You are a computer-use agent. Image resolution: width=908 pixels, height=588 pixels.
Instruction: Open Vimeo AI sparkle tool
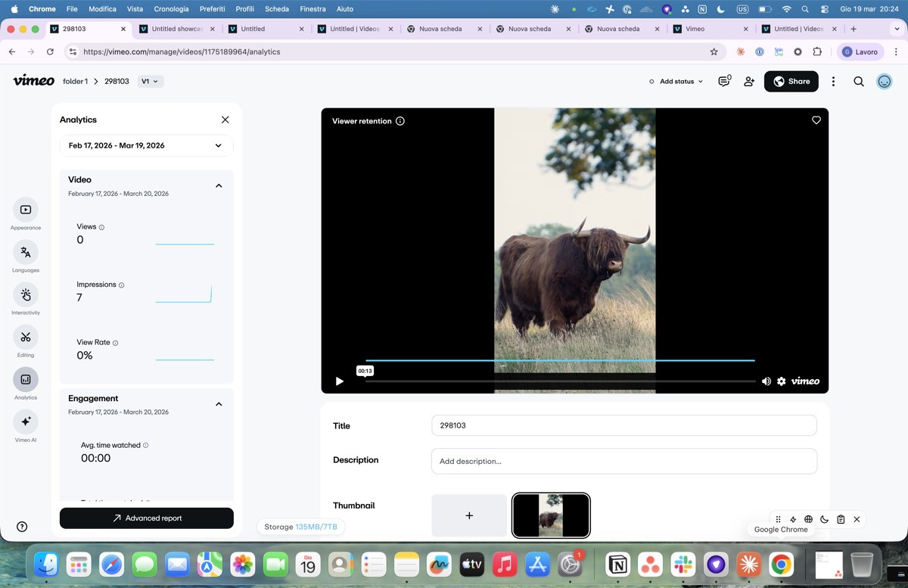(x=26, y=422)
